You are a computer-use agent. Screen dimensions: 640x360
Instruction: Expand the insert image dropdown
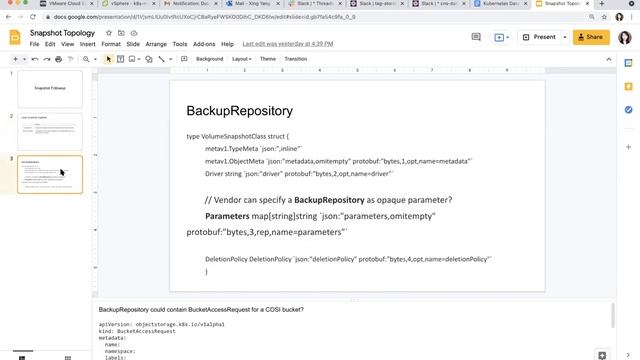point(139,59)
